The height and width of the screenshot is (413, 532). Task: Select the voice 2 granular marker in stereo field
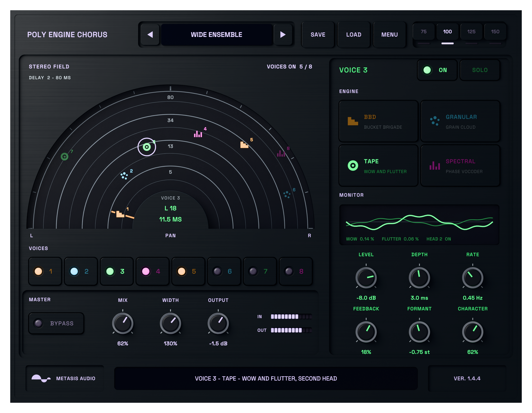(x=124, y=176)
